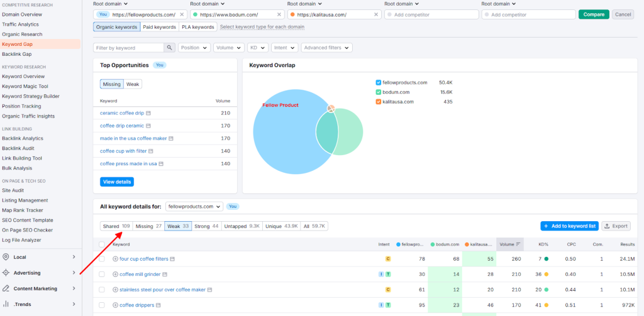The width and height of the screenshot is (644, 316).
Task: Click SERP icon beside four cup coffee filters
Action: point(172,259)
